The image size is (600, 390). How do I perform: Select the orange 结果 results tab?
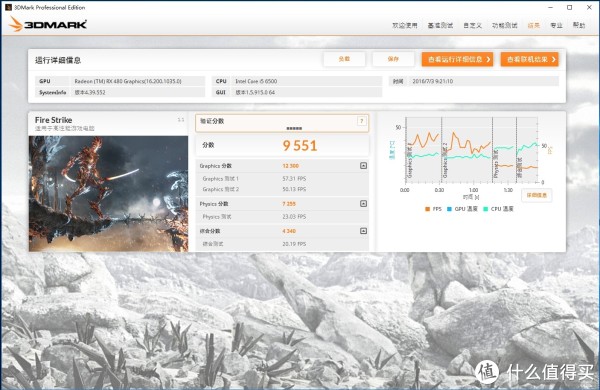pos(533,25)
